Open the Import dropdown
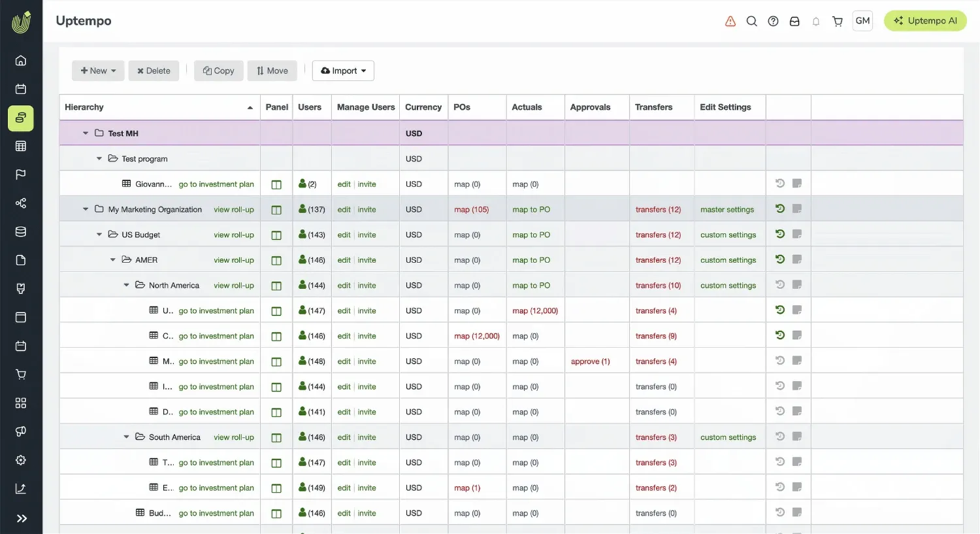This screenshot has width=980, height=534. click(343, 71)
